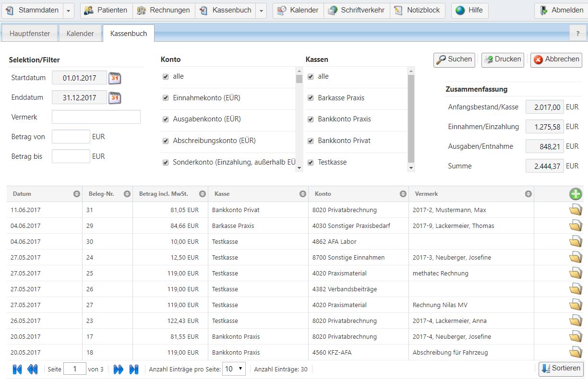588x381 pixels.
Task: Open folder for Beleg-Nr. 17 entry
Action: click(x=576, y=336)
